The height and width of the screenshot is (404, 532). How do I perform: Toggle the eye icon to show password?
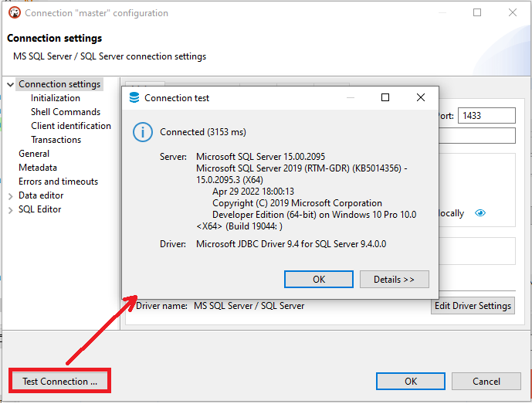(x=480, y=213)
